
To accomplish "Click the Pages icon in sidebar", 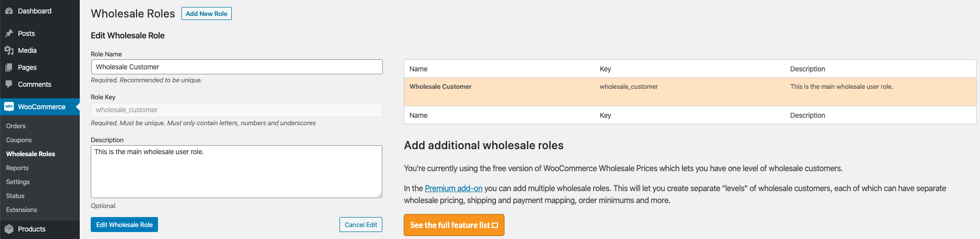I will click(9, 67).
